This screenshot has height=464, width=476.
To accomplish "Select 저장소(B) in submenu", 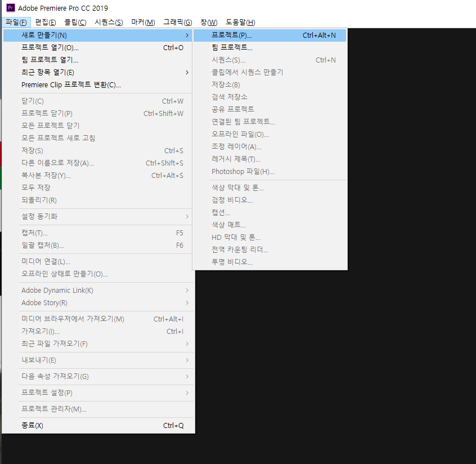I will (x=270, y=85).
